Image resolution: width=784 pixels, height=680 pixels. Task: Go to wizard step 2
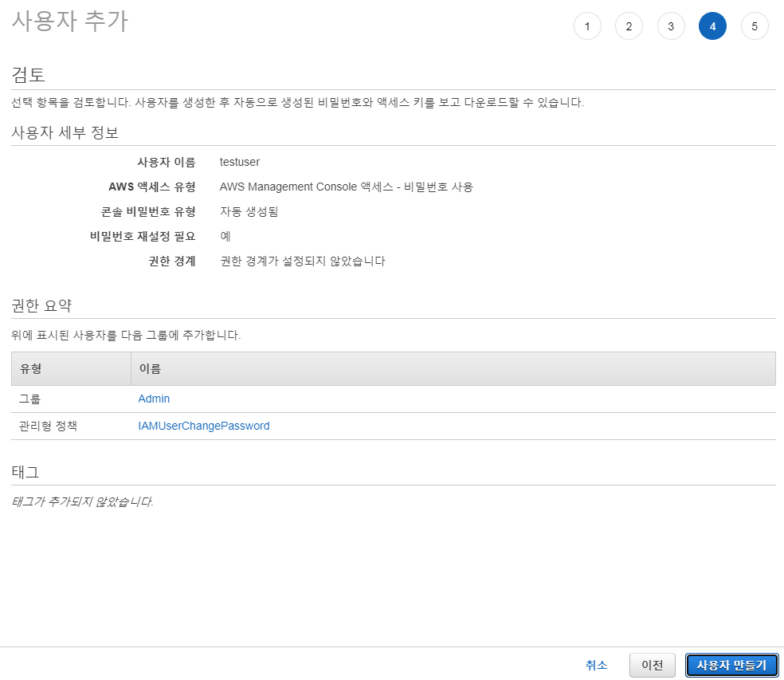(629, 26)
